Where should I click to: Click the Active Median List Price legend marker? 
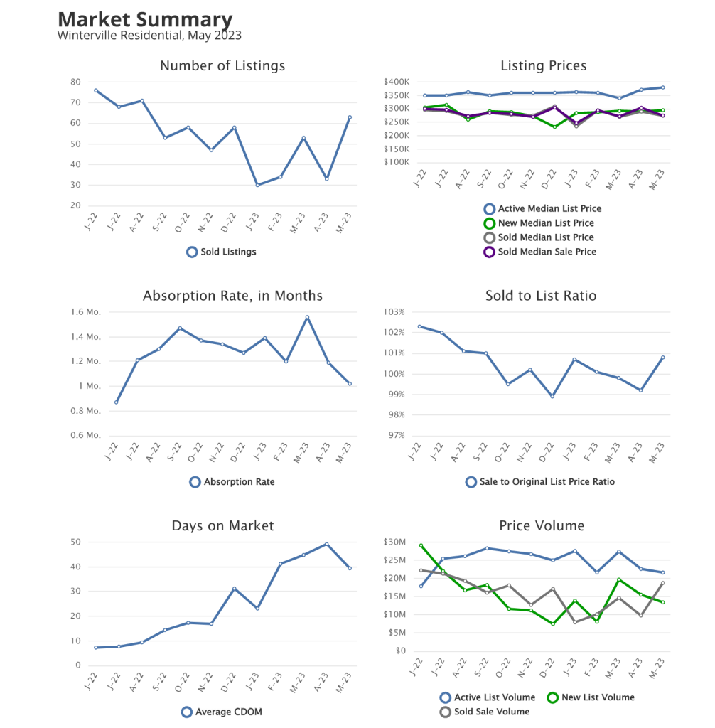(489, 209)
